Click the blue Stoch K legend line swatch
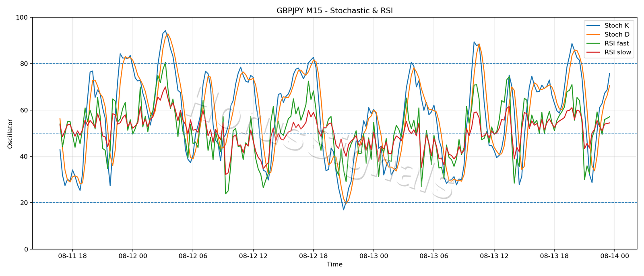Viewport: 644px width, 276px height. 594,26
